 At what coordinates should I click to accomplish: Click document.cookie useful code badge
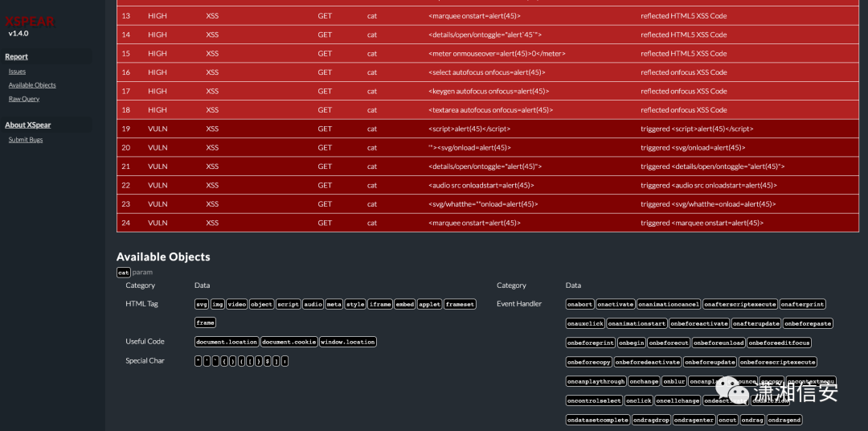point(289,342)
